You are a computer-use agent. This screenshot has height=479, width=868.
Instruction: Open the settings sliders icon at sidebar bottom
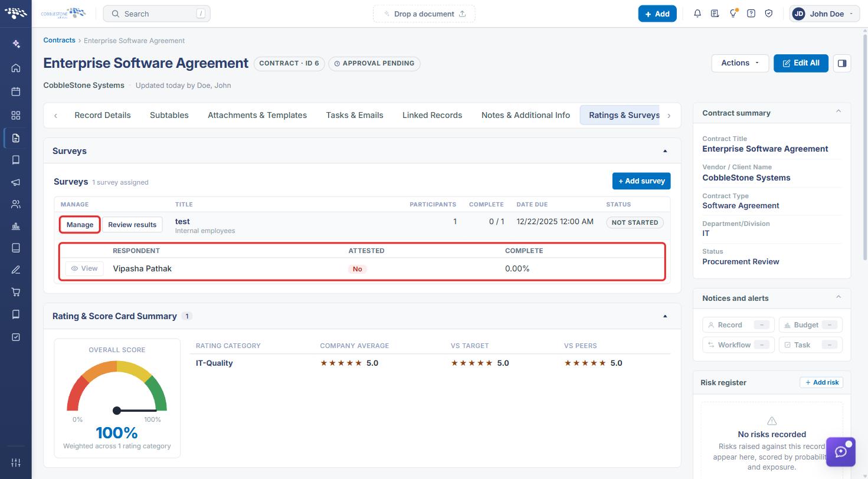coord(16,462)
